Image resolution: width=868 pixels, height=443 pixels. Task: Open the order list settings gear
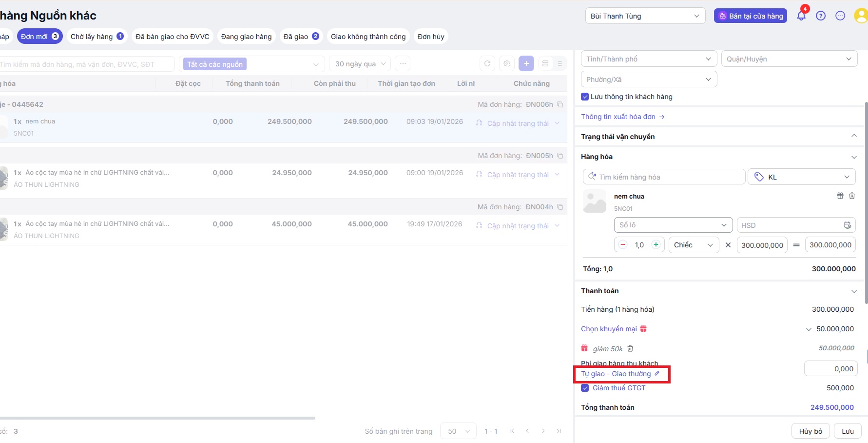[507, 63]
